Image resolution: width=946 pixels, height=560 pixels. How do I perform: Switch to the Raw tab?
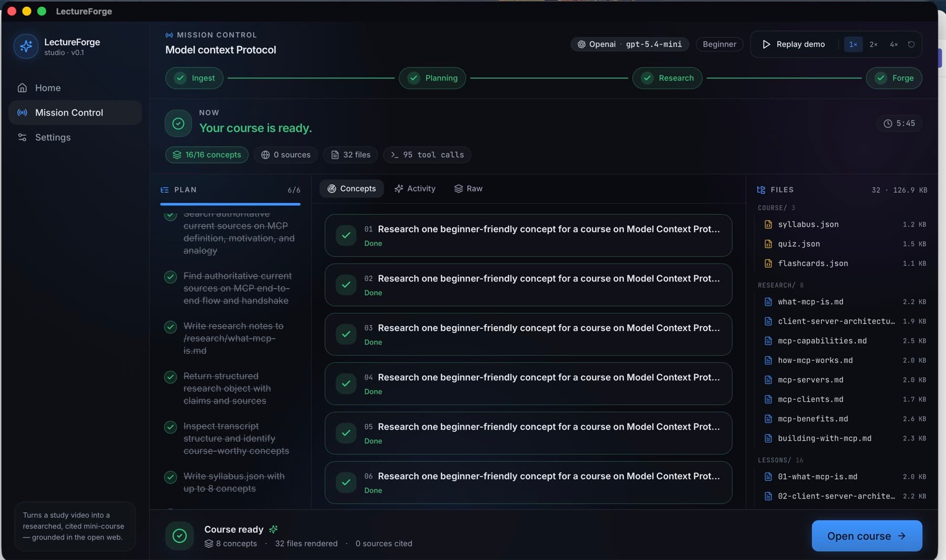(468, 189)
